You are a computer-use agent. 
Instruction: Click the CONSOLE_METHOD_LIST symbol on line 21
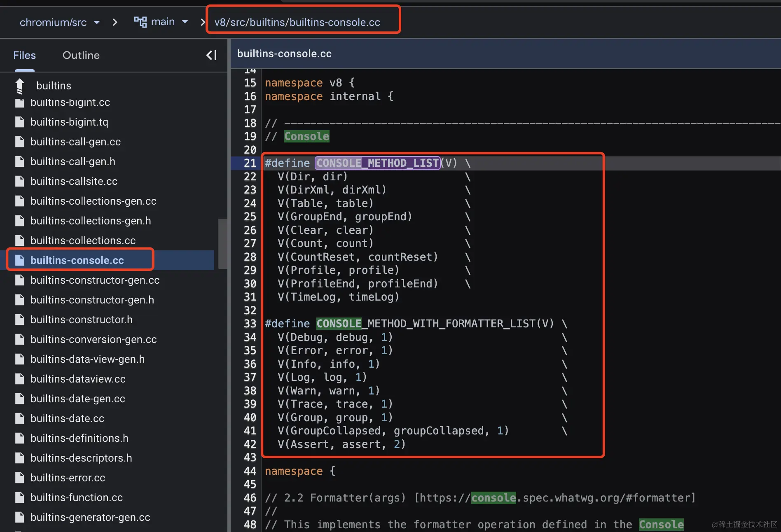pyautogui.click(x=378, y=163)
